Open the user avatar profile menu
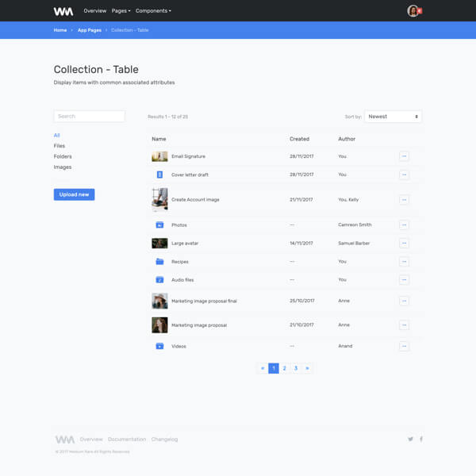Screen dimensions: 476x476 pos(413,11)
